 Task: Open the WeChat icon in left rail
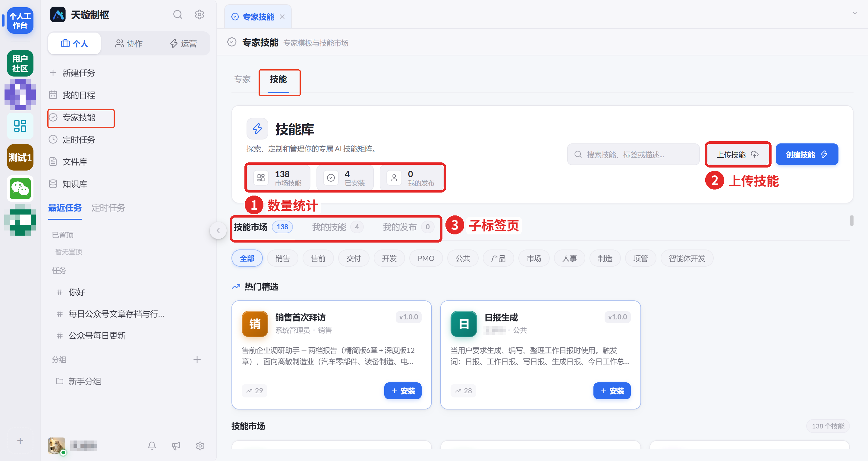[x=20, y=189]
